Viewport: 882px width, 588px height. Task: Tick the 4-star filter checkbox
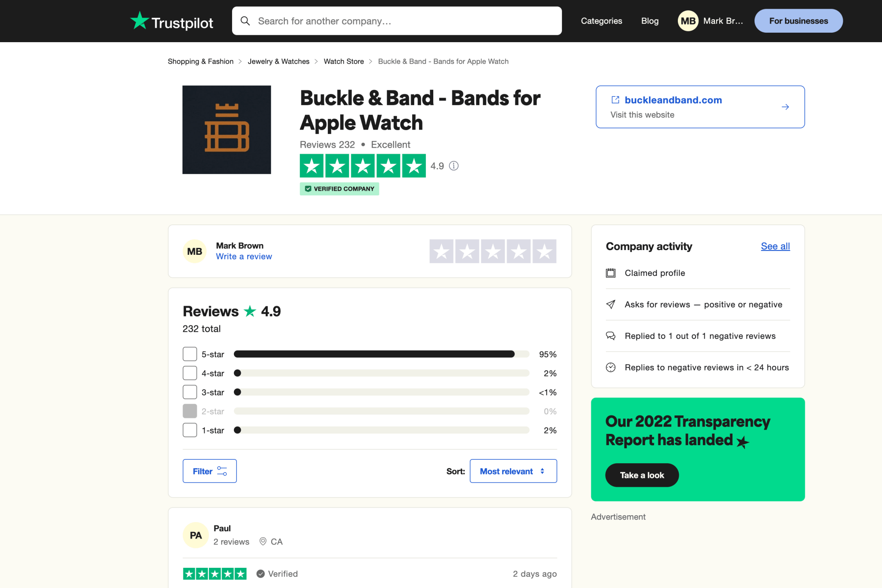point(190,373)
